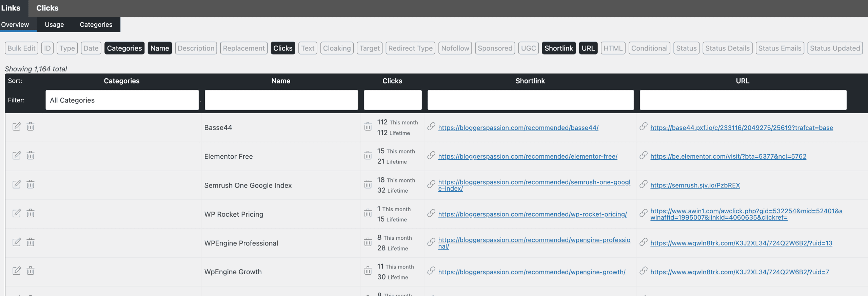The height and width of the screenshot is (296, 868).
Task: Enable the Conditional column
Action: tap(649, 48)
